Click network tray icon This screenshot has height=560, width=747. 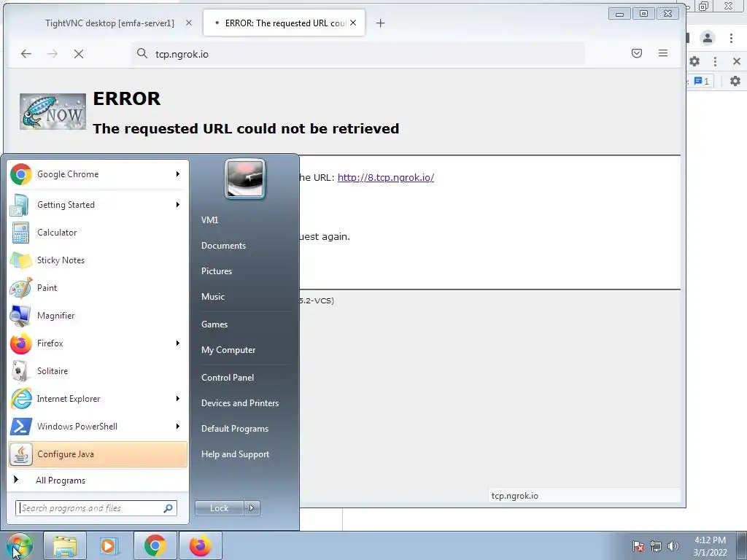[x=656, y=546]
